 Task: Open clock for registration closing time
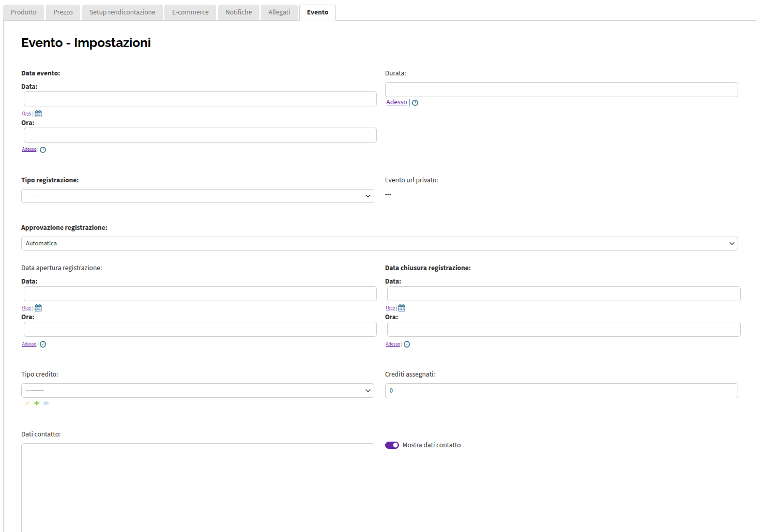point(407,345)
